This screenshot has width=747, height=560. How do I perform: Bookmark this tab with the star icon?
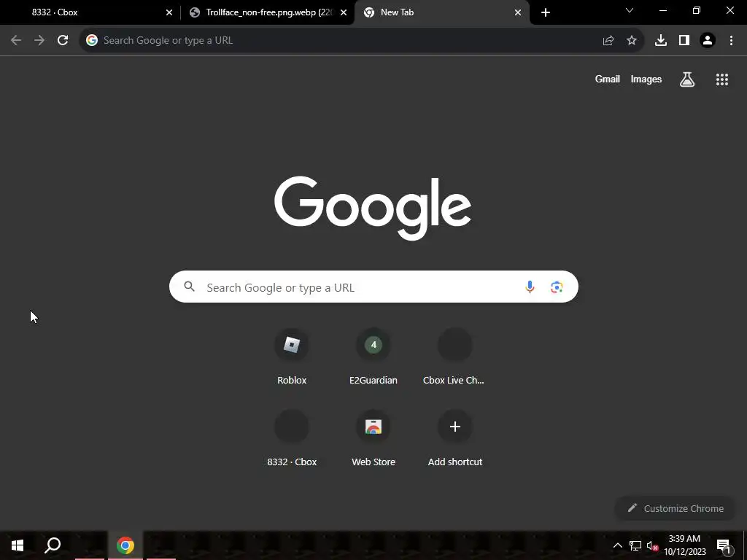(632, 41)
